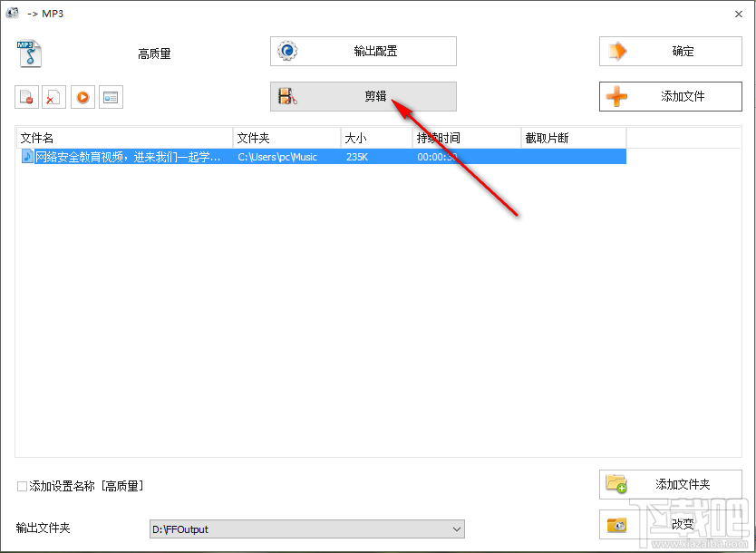Click the 改变 output folder button

tap(670, 525)
